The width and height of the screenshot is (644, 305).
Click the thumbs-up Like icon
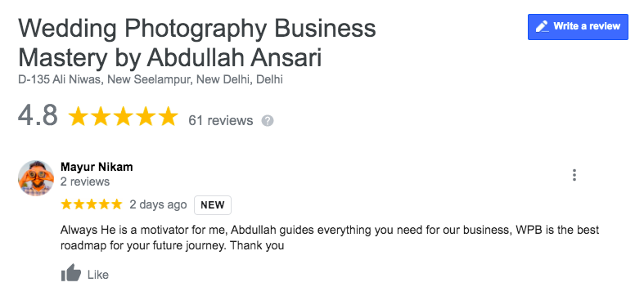(x=71, y=273)
